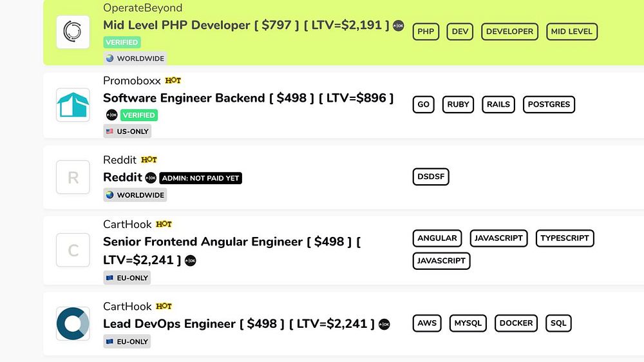The image size is (644, 362).
Task: Click the round badge before Promoboxx VERIFIED
Action: tap(111, 115)
